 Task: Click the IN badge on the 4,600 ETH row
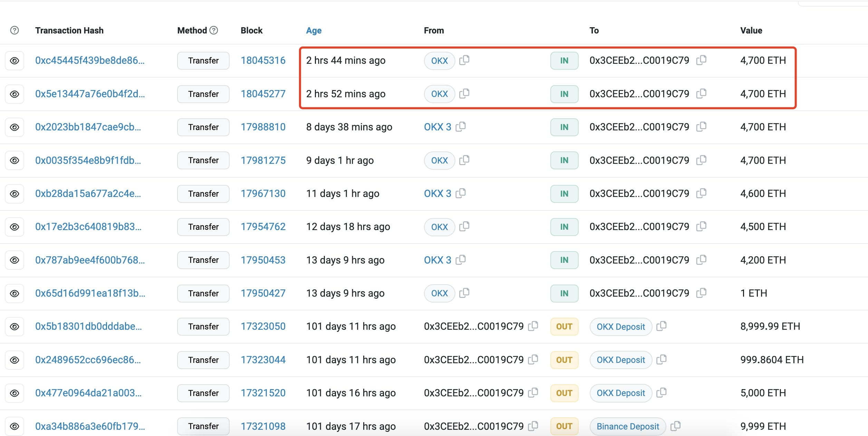(564, 194)
